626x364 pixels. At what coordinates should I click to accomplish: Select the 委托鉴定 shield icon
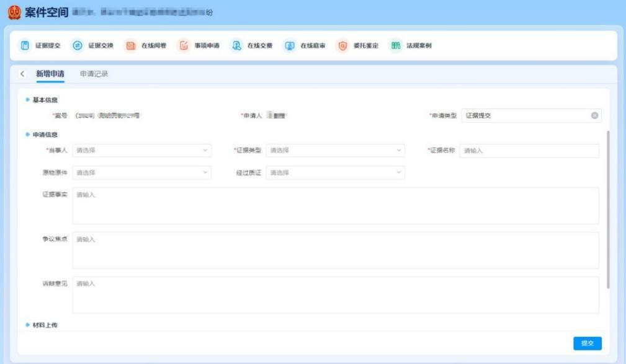(342, 46)
